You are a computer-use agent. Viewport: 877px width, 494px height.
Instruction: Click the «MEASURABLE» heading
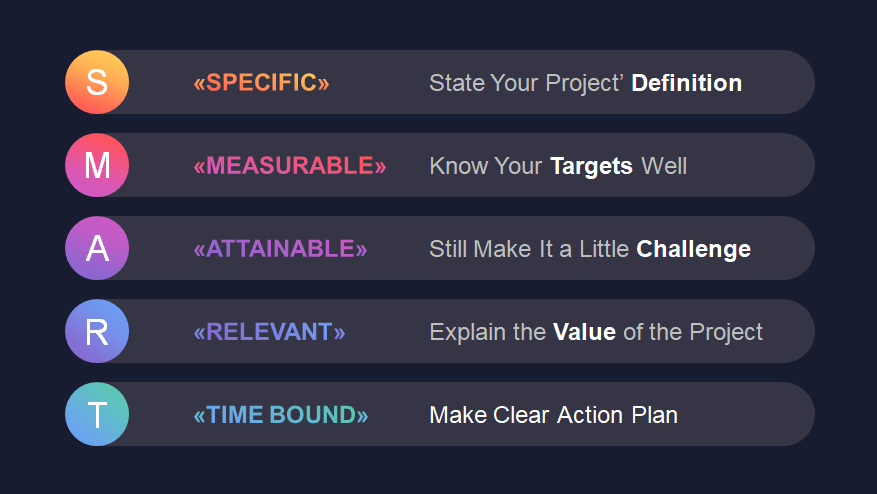(x=290, y=166)
